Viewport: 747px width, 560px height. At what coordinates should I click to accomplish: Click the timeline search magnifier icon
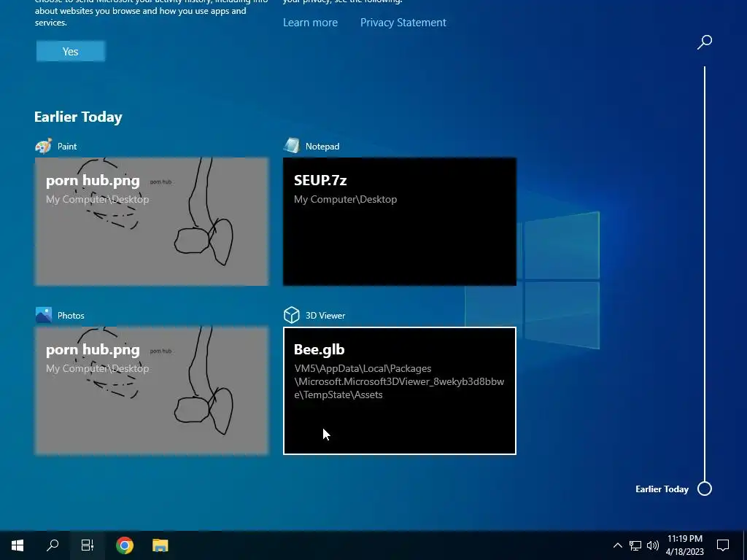(705, 42)
